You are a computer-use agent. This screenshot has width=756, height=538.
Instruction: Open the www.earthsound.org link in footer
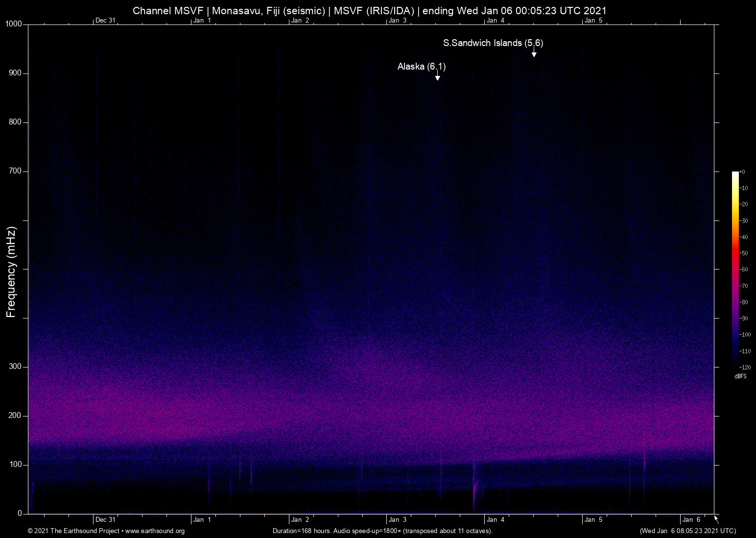155,531
